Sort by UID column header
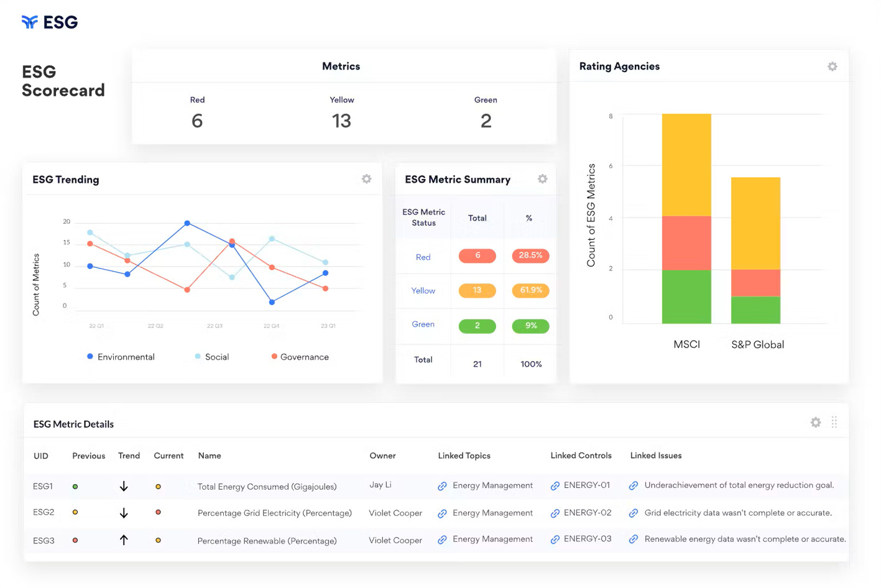Screen dimensions: 881x588 coord(41,456)
